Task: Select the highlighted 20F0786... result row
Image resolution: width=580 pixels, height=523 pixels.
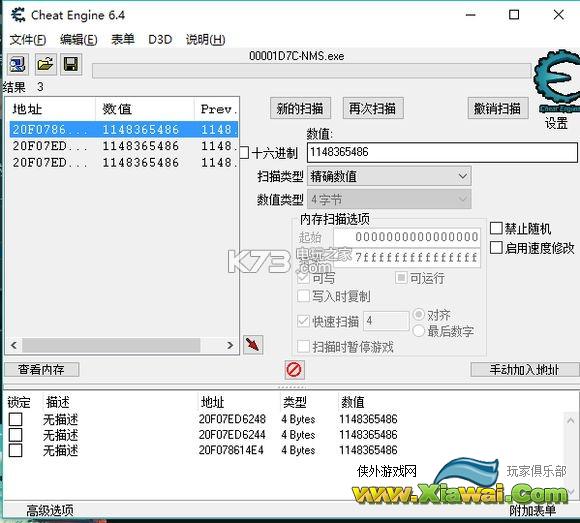Action: (124, 129)
